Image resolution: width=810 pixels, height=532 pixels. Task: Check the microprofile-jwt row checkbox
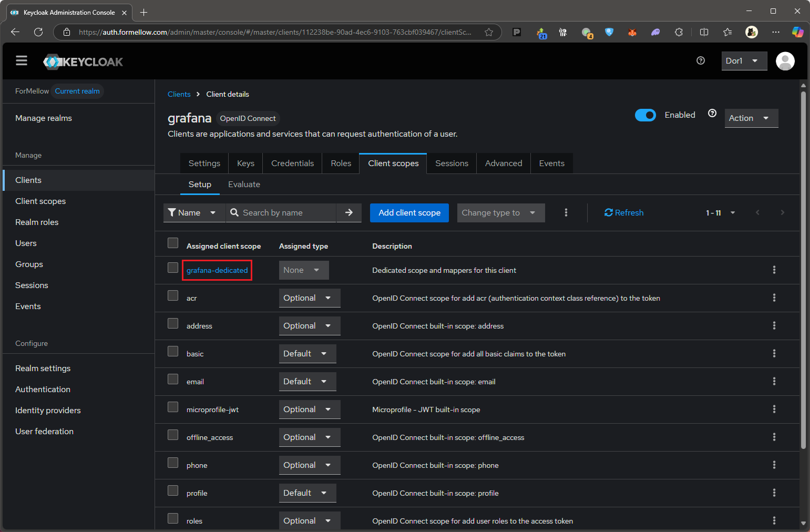173,407
